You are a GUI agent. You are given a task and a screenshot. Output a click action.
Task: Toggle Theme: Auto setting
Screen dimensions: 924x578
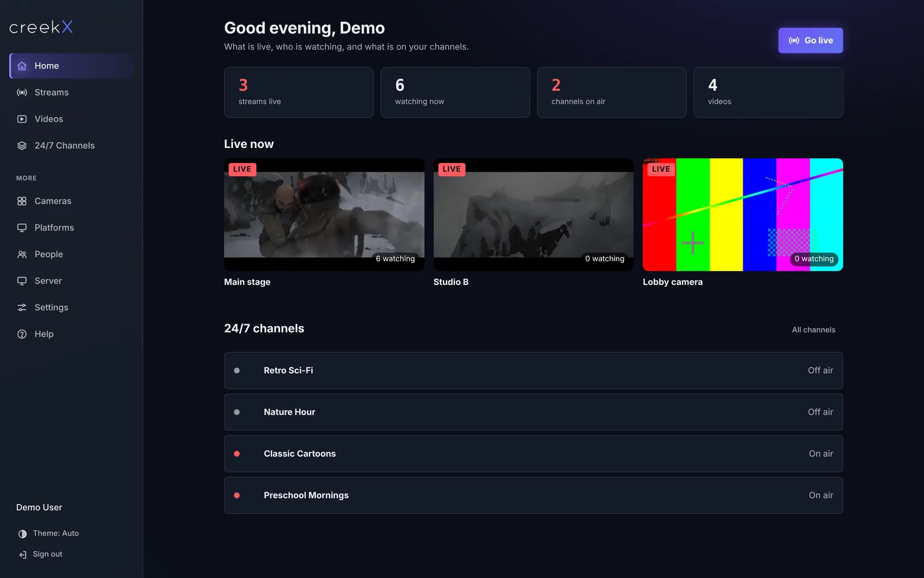[x=55, y=533]
